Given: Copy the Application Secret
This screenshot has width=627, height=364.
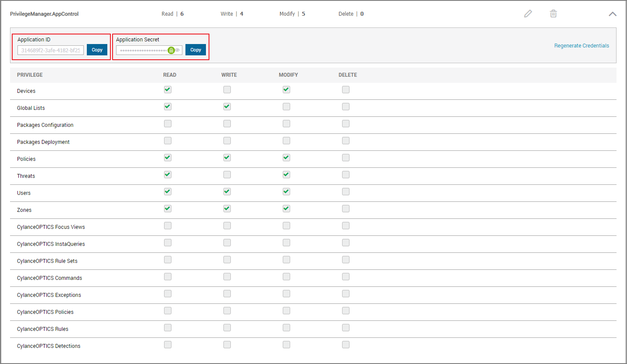Looking at the screenshot, I should [x=195, y=50].
